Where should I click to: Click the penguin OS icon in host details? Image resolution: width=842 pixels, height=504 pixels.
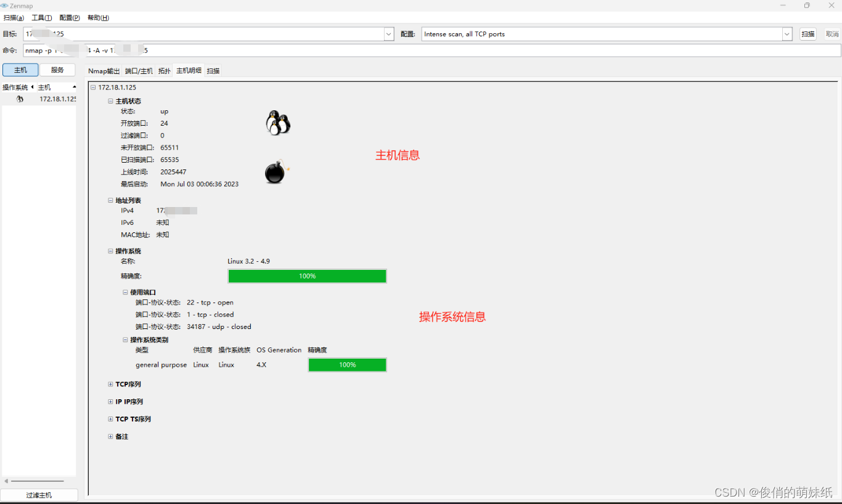click(277, 123)
